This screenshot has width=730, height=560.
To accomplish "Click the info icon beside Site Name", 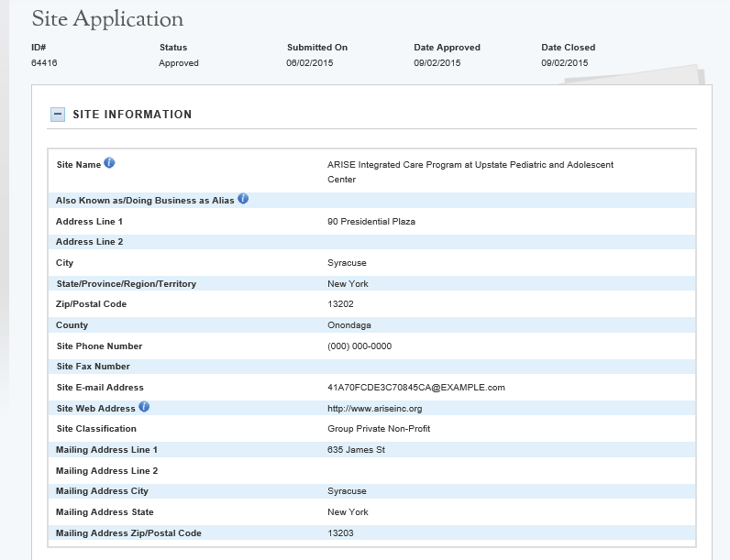I will pyautogui.click(x=109, y=163).
